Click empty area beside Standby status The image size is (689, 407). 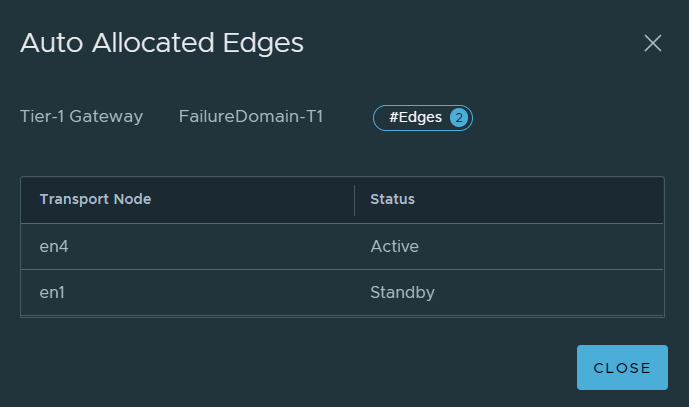pyautogui.click(x=549, y=293)
